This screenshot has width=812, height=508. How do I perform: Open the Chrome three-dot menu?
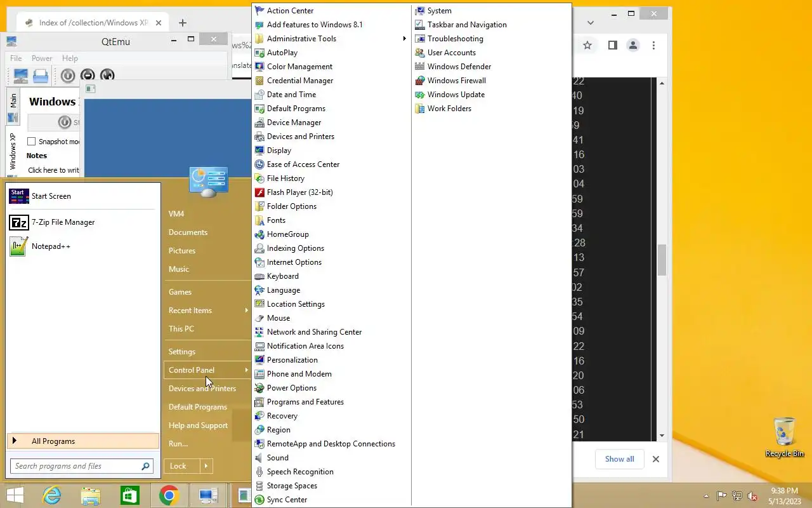pos(654,45)
